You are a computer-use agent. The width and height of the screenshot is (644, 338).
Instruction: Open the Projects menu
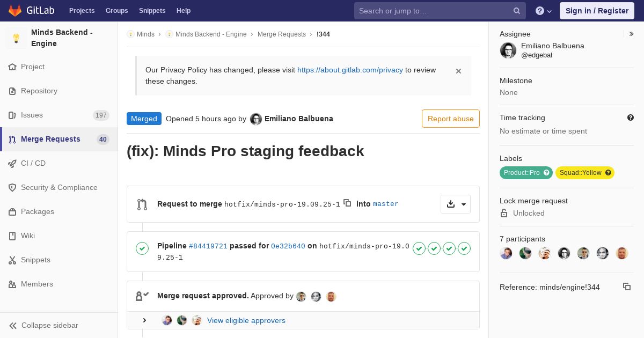coord(82,11)
